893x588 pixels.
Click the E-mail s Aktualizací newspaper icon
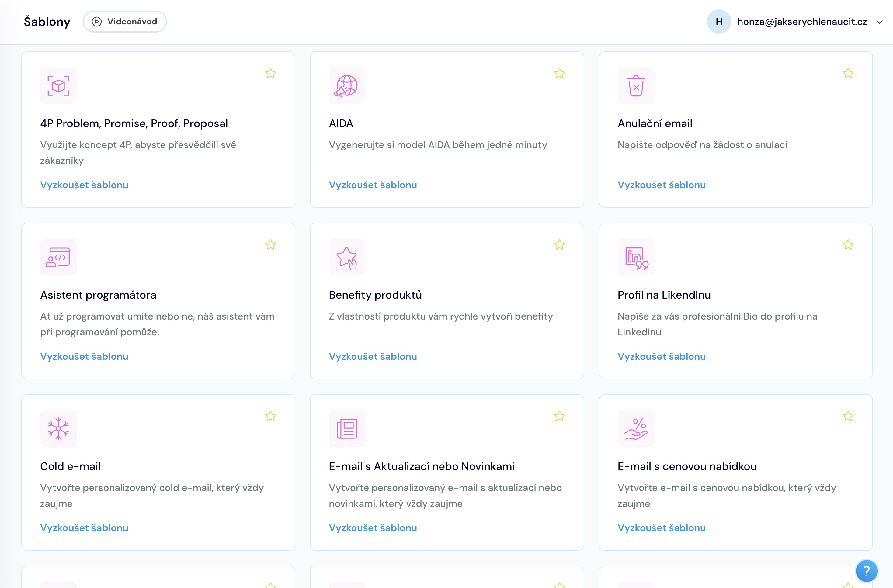(x=347, y=428)
